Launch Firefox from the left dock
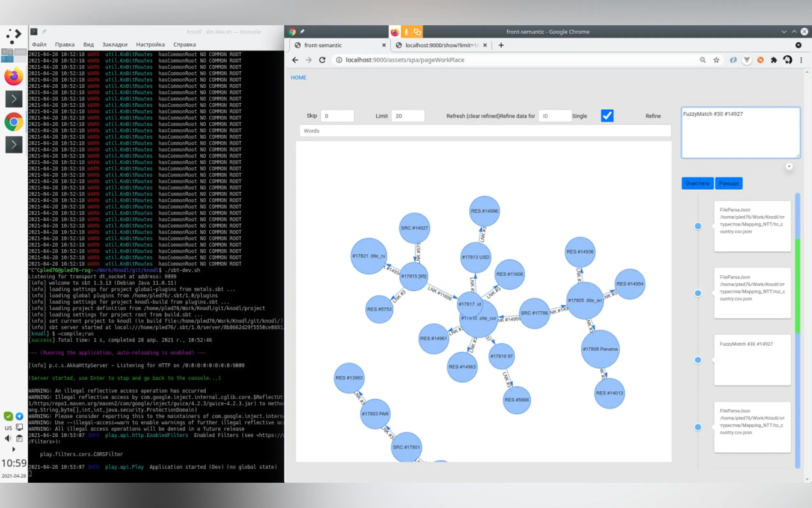Viewport: 812px width, 508px height. point(14,76)
